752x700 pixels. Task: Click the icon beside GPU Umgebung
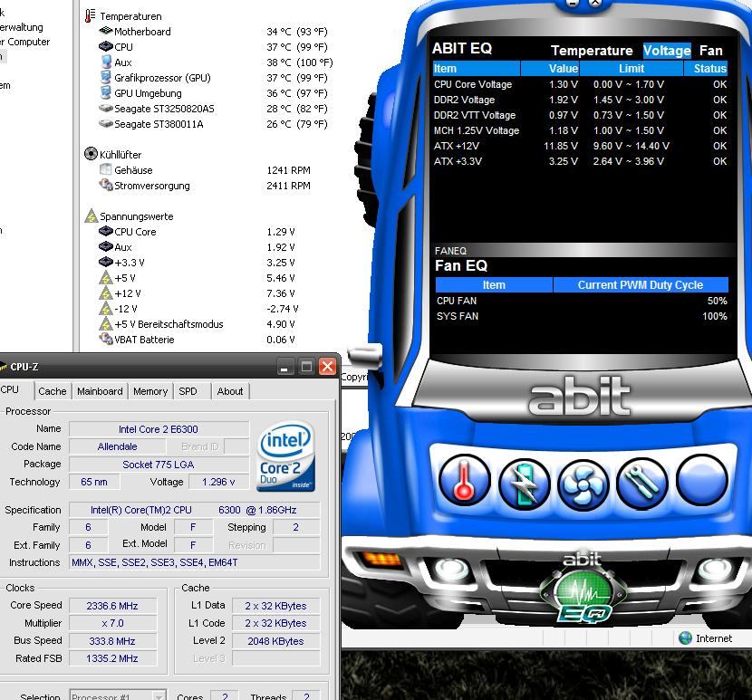(106, 92)
